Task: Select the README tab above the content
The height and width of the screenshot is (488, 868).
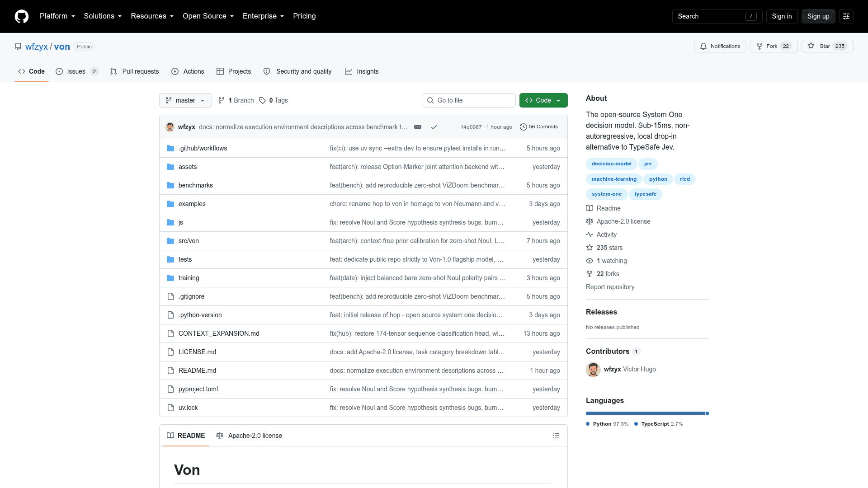Action: 186,436
